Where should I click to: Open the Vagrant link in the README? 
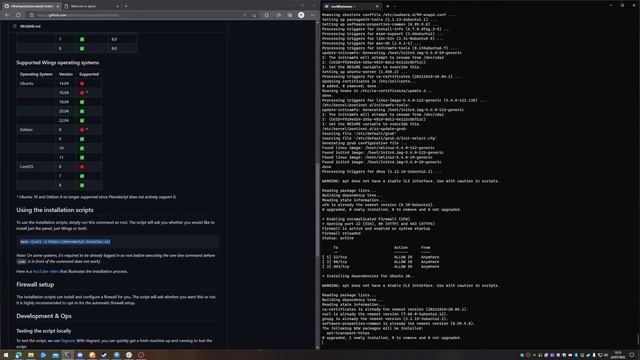click(68, 340)
